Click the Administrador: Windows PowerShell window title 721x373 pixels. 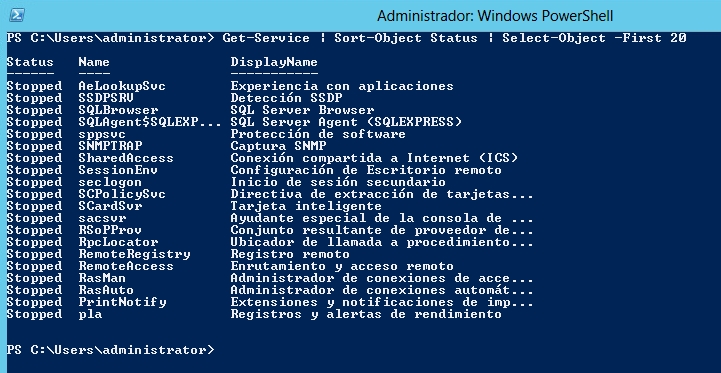pos(495,16)
